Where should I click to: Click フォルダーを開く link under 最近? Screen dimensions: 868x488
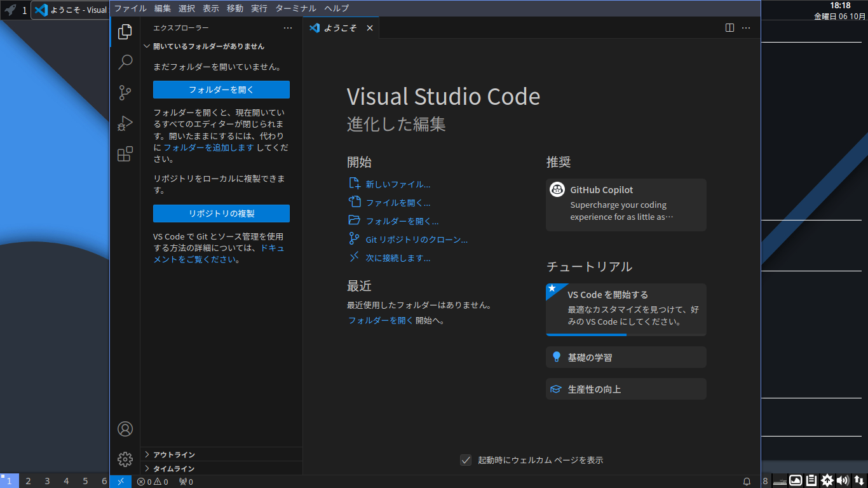pyautogui.click(x=381, y=320)
